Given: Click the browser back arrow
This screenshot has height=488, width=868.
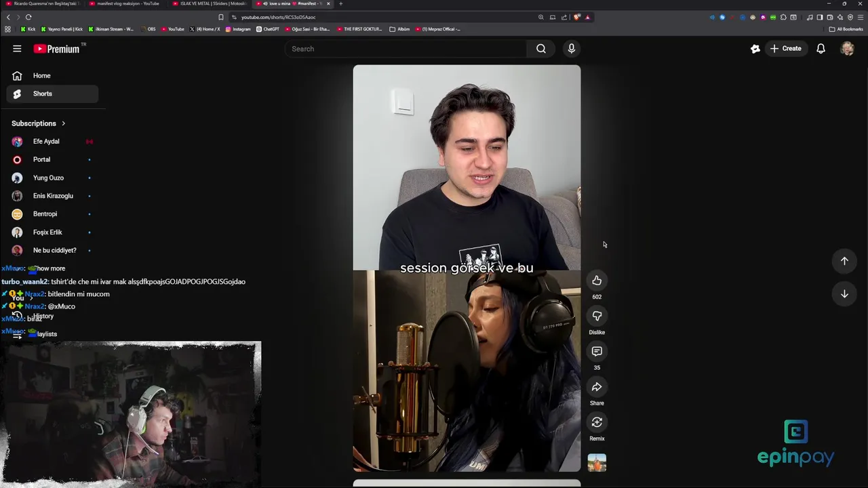Looking at the screenshot, I should point(8,17).
